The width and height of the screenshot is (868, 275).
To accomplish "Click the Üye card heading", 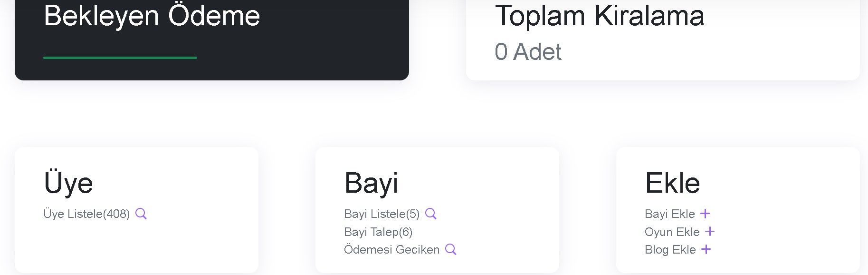I will tap(68, 183).
